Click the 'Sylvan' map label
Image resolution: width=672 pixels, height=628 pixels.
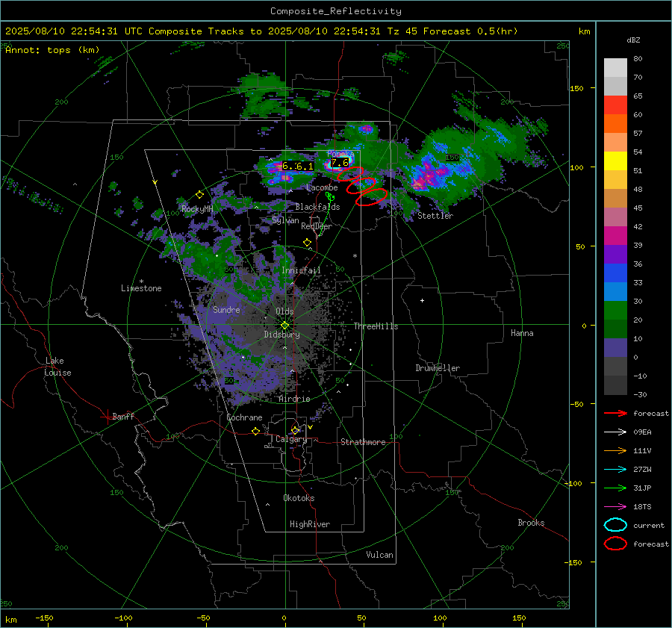(285, 220)
